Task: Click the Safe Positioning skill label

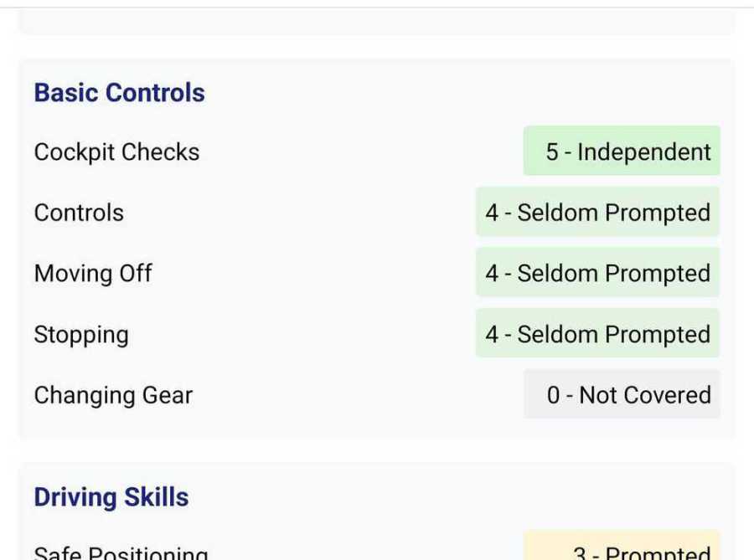Action: tap(121, 552)
